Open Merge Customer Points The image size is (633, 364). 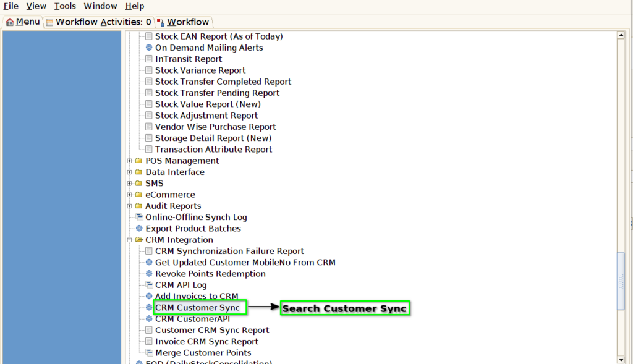(203, 353)
